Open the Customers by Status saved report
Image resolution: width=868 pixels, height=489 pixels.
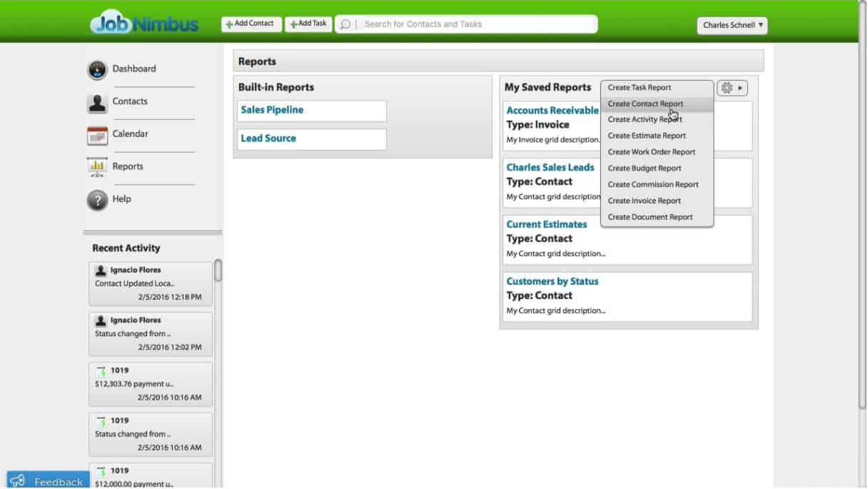(552, 281)
